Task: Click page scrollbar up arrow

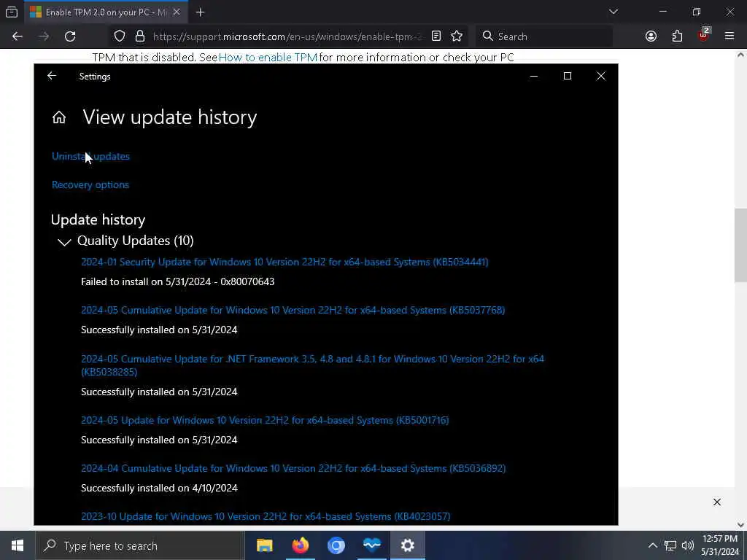Action: 740,55
